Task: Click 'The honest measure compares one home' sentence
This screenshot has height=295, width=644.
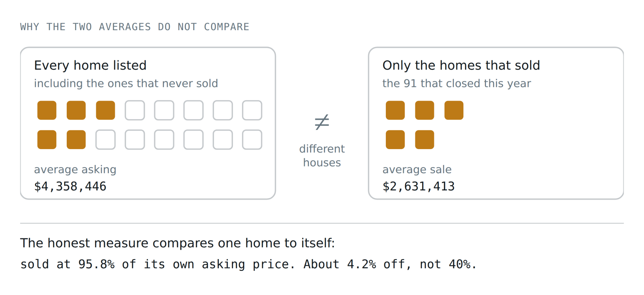Action: point(177,243)
